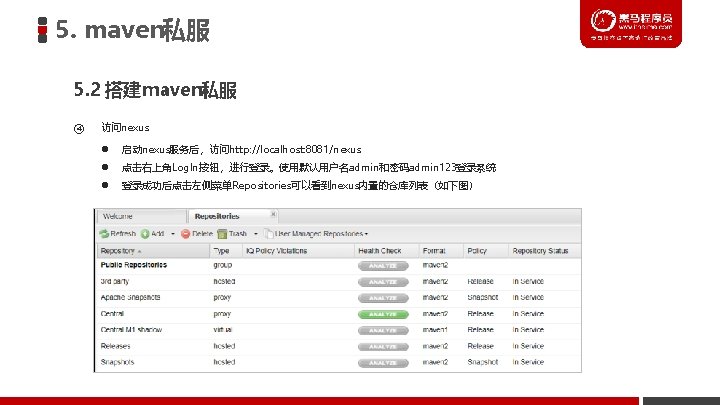Click the 'group' type cell

point(222,265)
